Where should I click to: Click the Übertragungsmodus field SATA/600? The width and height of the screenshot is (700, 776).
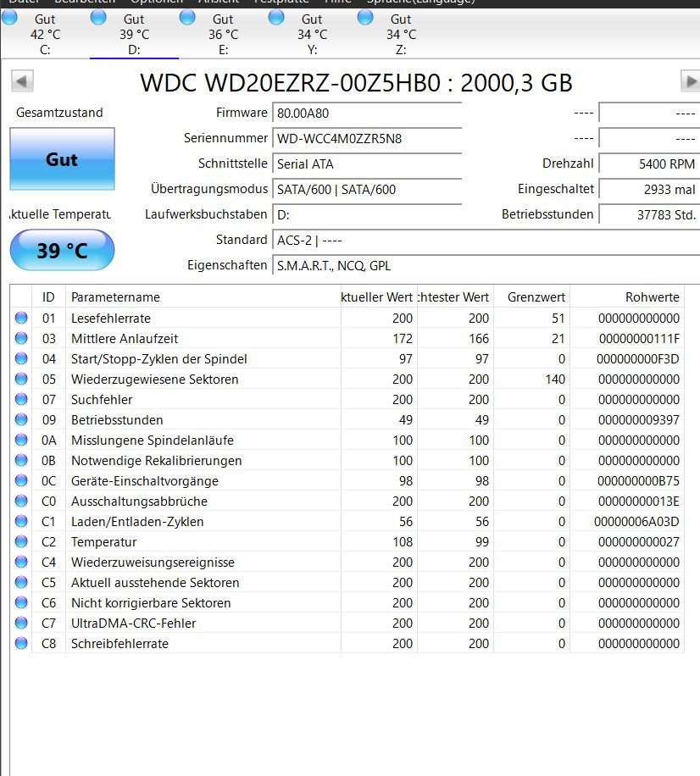(x=367, y=189)
